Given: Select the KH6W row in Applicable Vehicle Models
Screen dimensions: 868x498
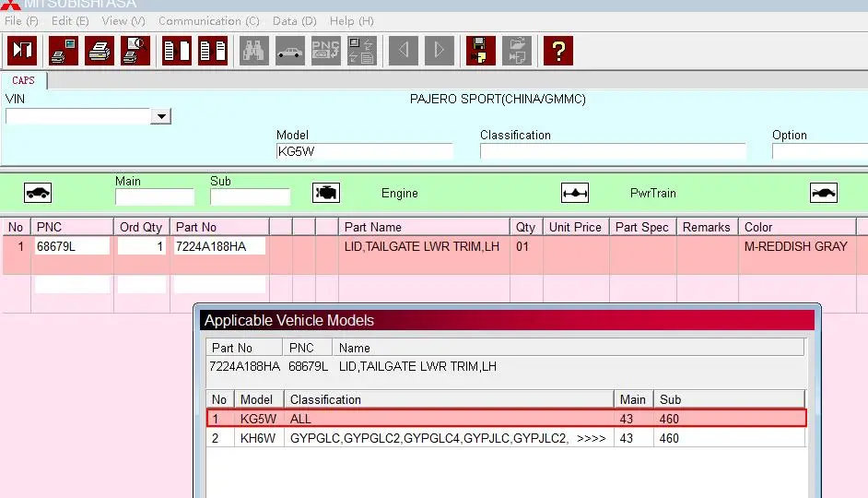Looking at the screenshot, I should (x=506, y=438).
